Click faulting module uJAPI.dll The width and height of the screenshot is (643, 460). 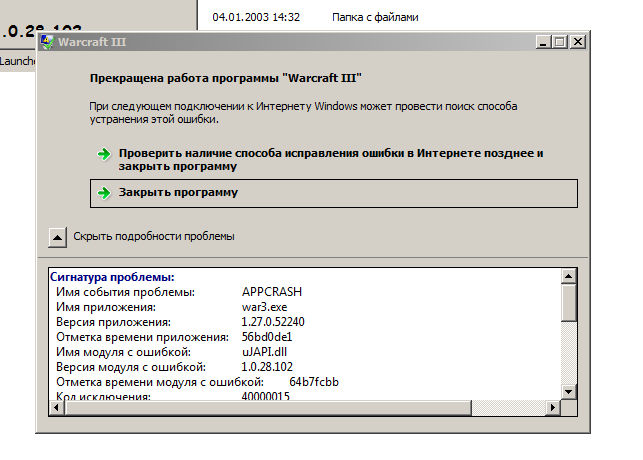pyautogui.click(x=264, y=352)
